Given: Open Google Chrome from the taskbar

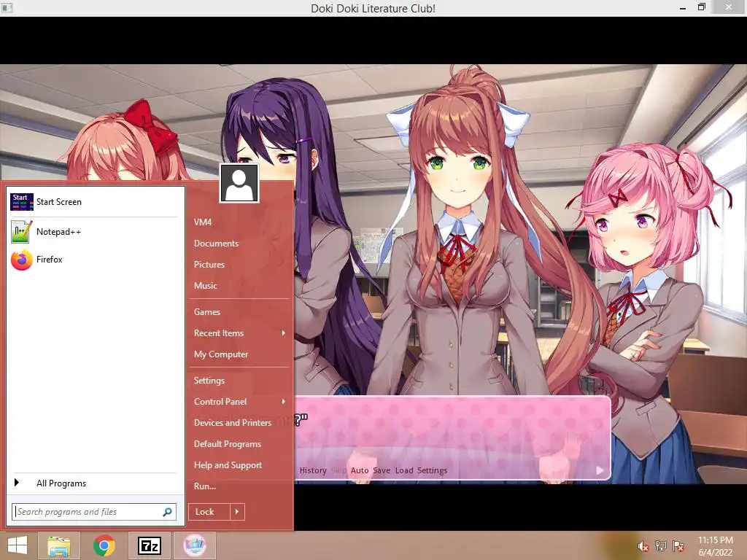Looking at the screenshot, I should pos(104,545).
